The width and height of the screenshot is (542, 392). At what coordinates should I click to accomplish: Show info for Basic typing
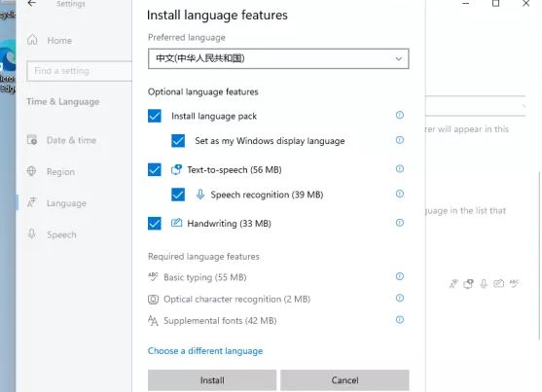400,276
